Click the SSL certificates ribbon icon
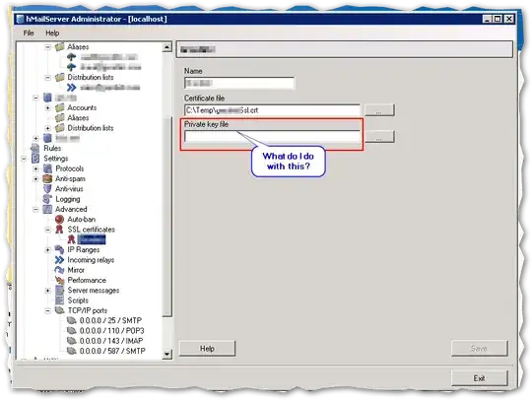Image resolution: width=532 pixels, height=400 pixels. [x=59, y=230]
